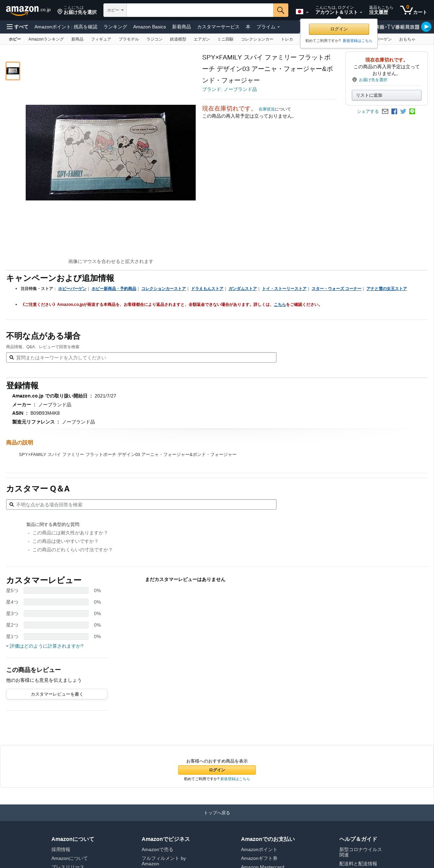Share product on Twitter bird icon
The image size is (434, 868).
pos(403,112)
